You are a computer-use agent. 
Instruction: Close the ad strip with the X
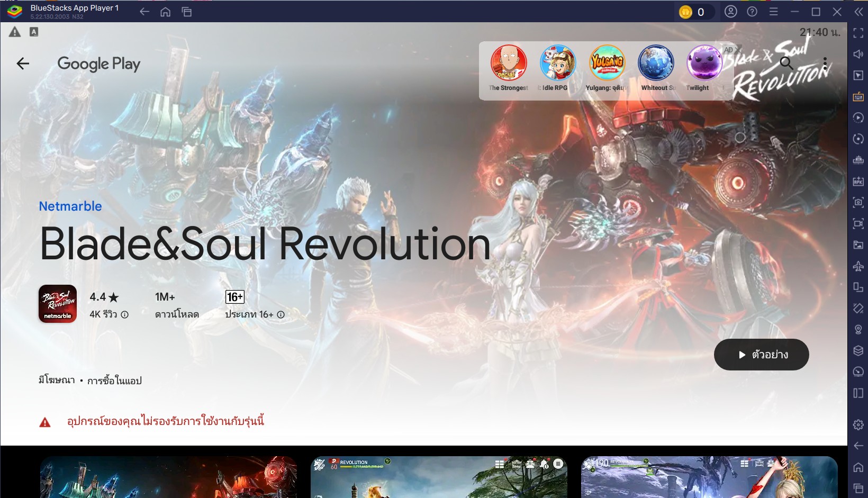coord(738,50)
